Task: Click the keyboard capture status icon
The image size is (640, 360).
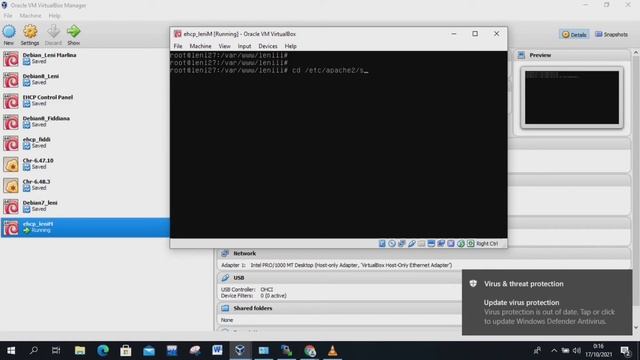Action: 471,244
